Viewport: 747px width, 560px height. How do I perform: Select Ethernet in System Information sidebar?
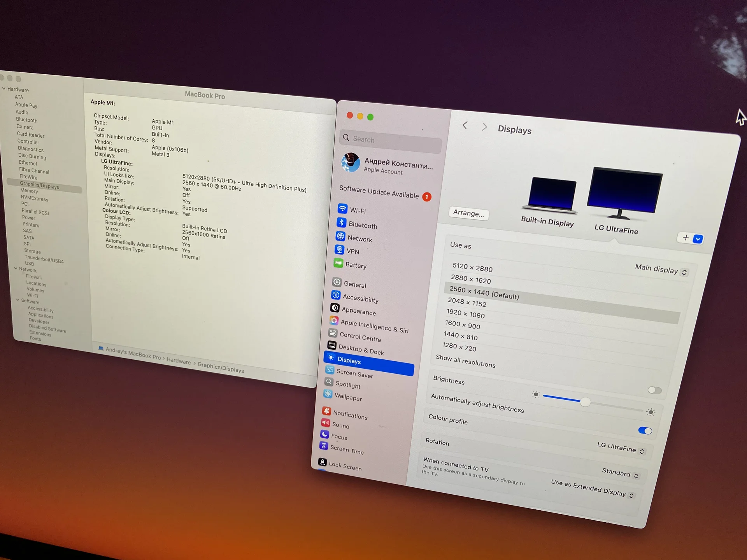[x=28, y=163]
